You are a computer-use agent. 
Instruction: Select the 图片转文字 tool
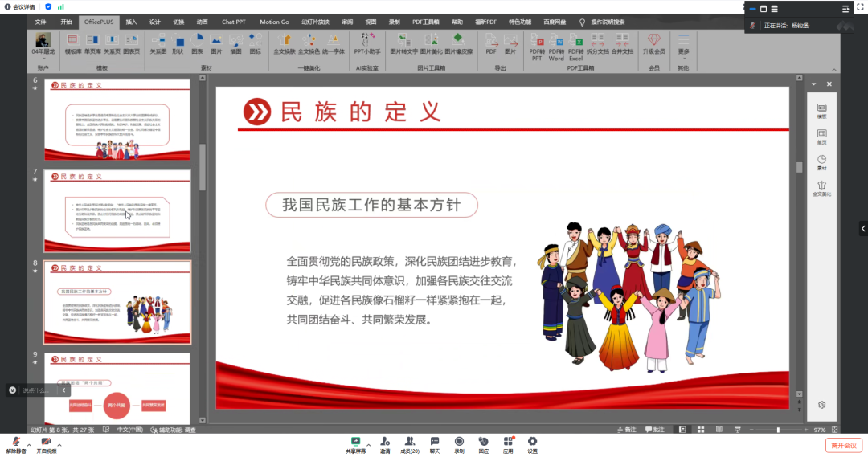[x=403, y=43]
